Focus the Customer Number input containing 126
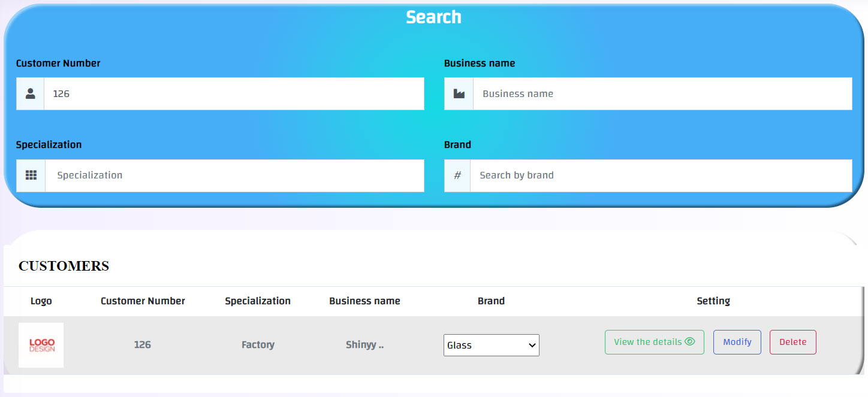The image size is (868, 397). (x=234, y=94)
